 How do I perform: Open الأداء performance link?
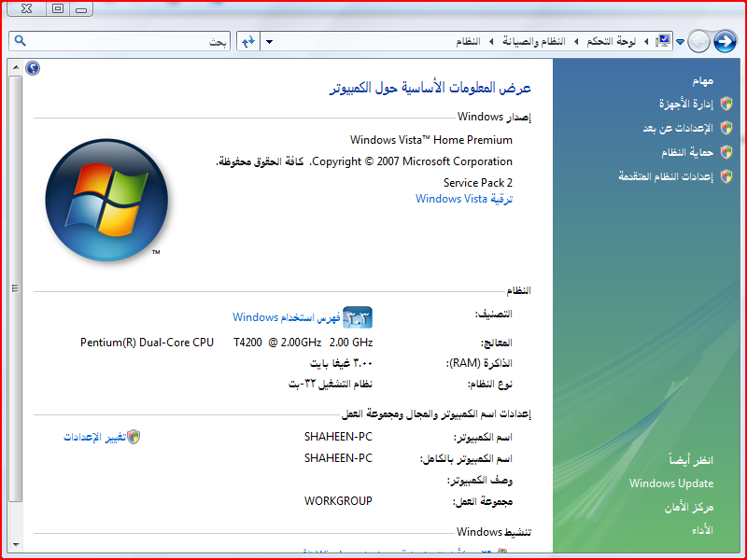[x=703, y=530]
